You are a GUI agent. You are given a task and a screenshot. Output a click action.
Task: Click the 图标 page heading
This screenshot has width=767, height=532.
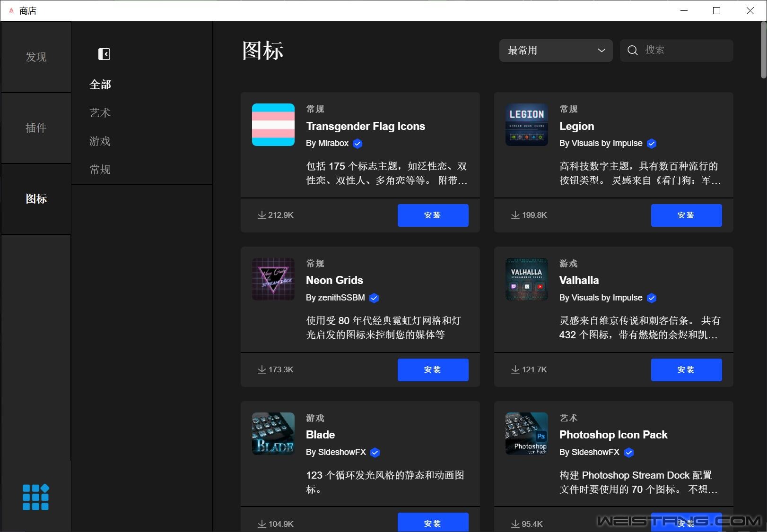coord(263,51)
